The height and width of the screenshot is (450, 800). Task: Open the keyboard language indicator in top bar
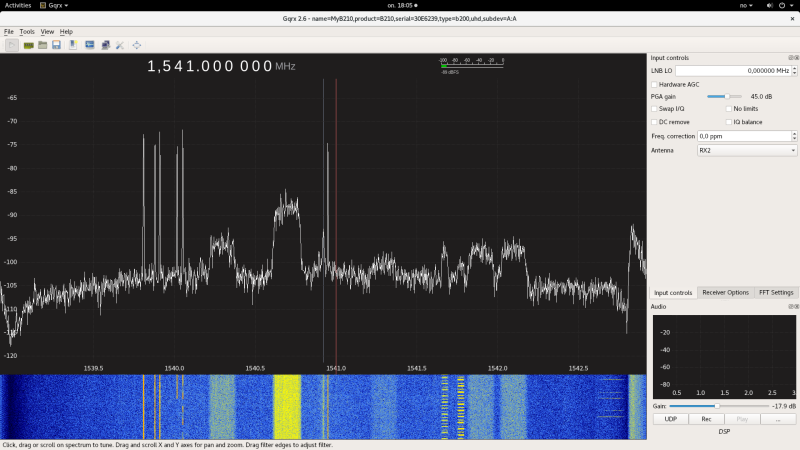point(745,5)
